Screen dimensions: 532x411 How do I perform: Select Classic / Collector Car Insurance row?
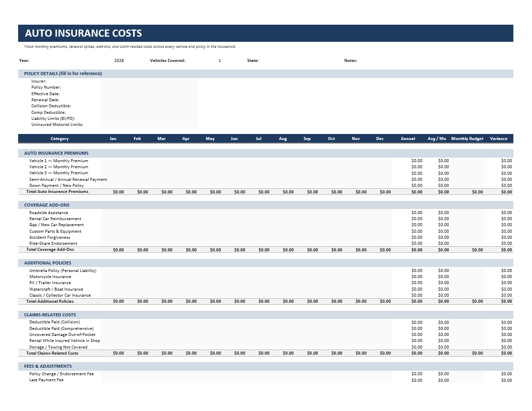[x=265, y=295]
